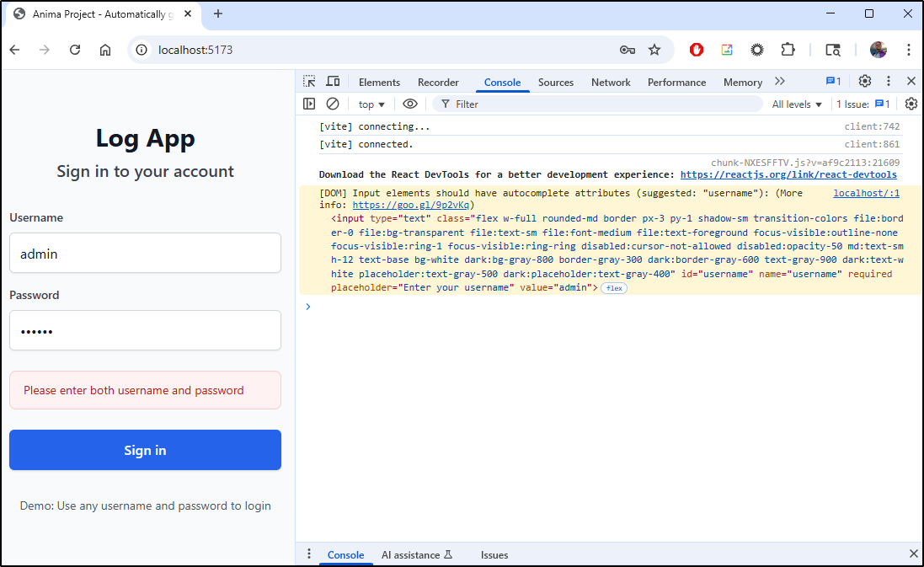Open the JavaScript context 'top' dropdown
Viewport: 924px width, 567px height.
371,104
